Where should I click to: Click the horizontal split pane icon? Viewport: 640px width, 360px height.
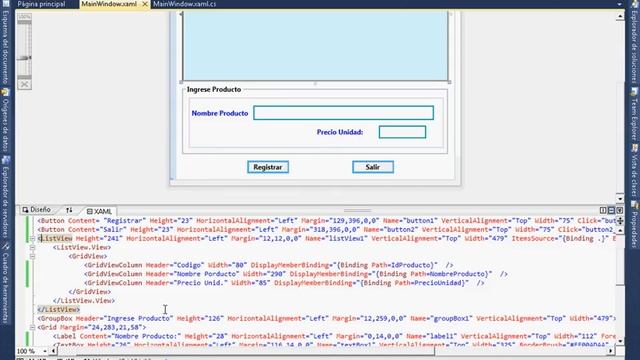click(x=611, y=210)
